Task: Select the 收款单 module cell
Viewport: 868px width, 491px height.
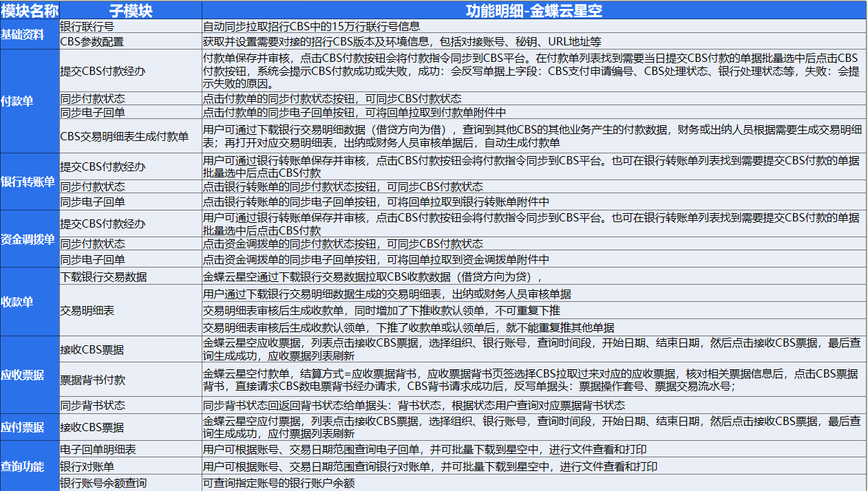Action: (30, 301)
